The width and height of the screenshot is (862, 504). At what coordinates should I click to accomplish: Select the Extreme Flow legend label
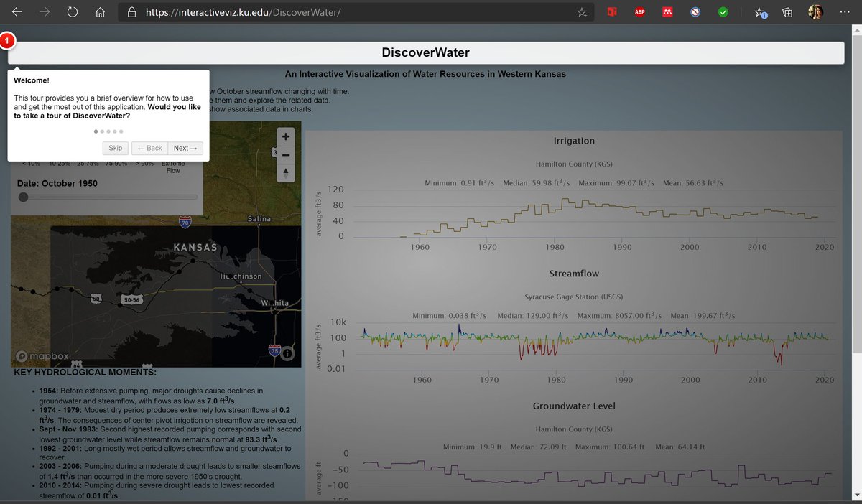[x=173, y=166]
